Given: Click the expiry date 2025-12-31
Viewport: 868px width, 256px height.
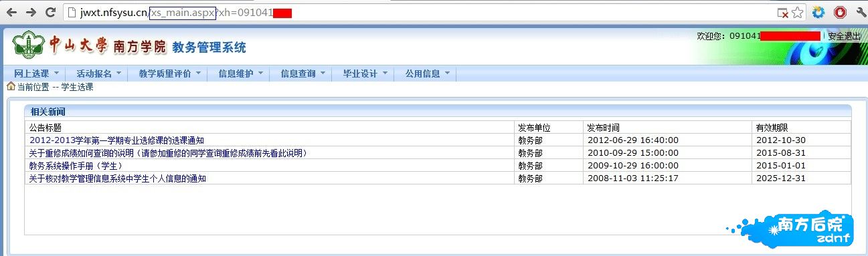Looking at the screenshot, I should [x=780, y=178].
